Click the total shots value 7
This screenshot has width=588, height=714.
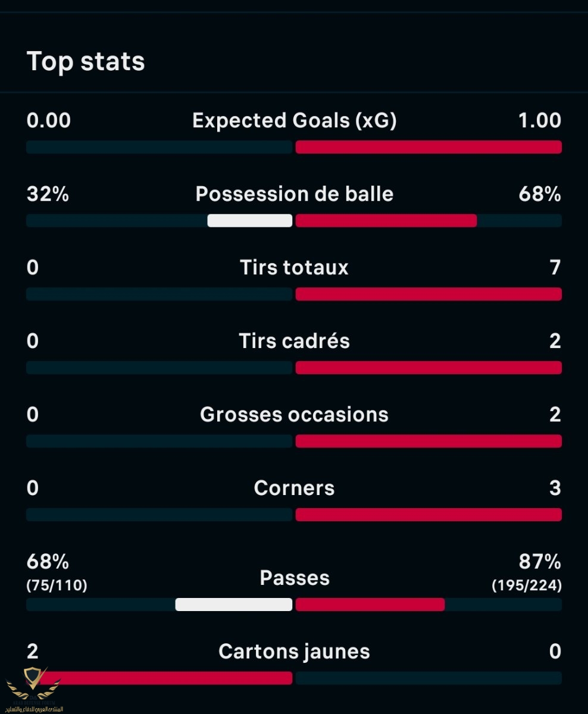[x=555, y=267]
